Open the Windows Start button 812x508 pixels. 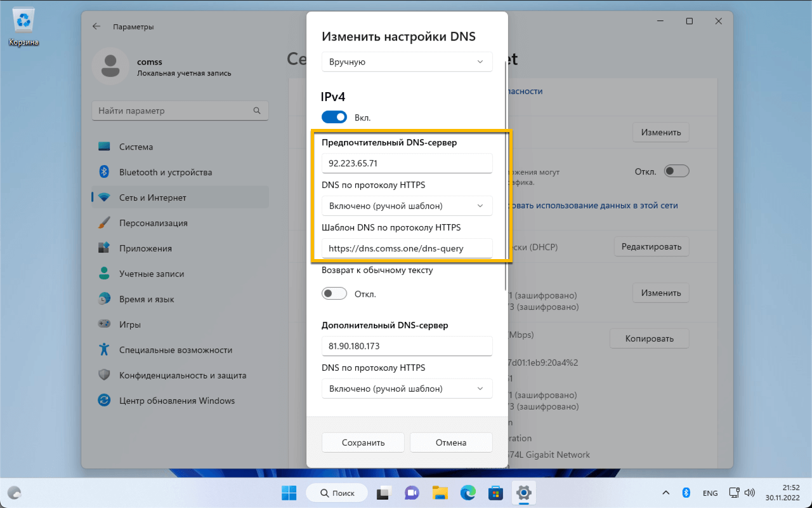coord(289,493)
